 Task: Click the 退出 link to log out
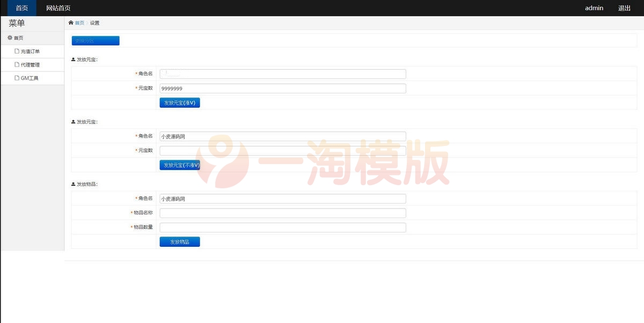click(x=624, y=8)
